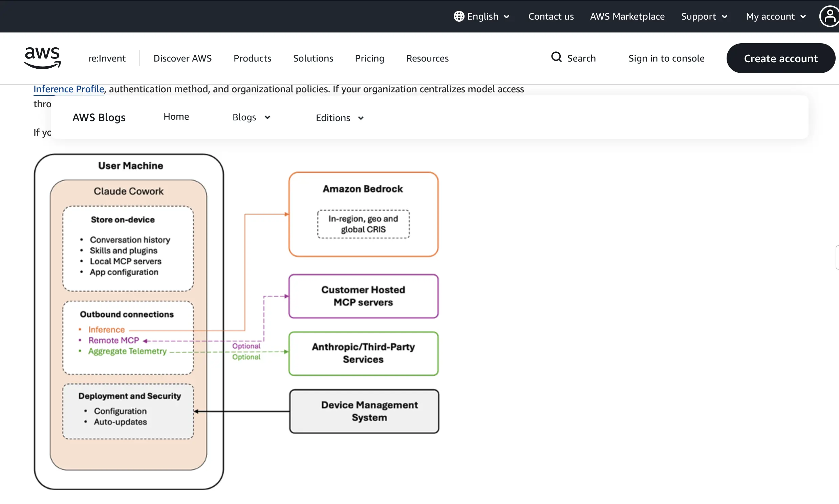Open the Pricing menu
The width and height of the screenshot is (839, 504).
(x=369, y=59)
